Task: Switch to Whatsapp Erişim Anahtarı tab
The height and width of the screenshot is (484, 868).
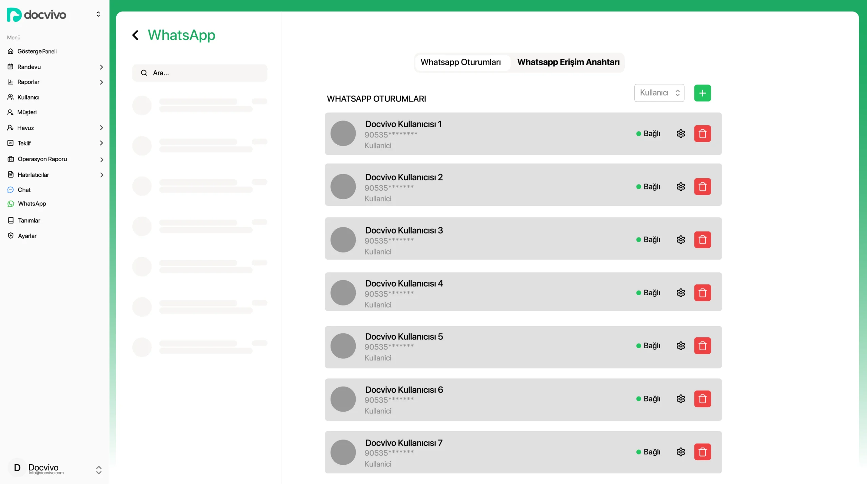Action: 568,62
